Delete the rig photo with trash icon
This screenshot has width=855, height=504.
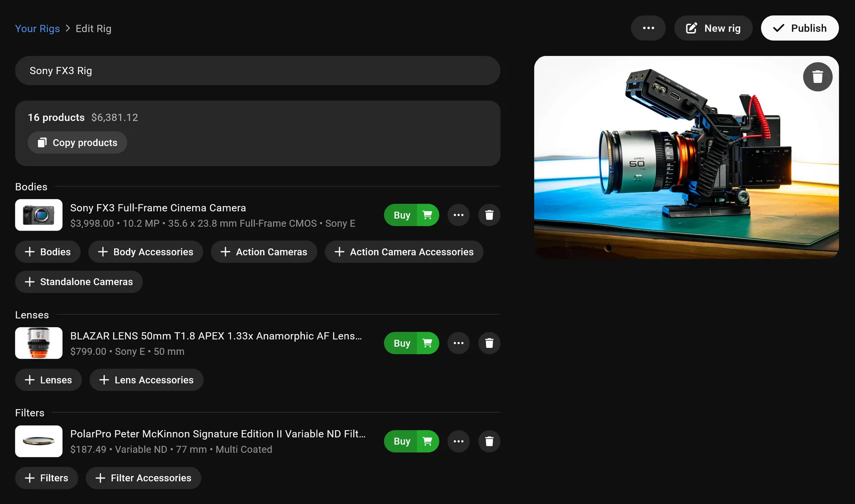(817, 77)
